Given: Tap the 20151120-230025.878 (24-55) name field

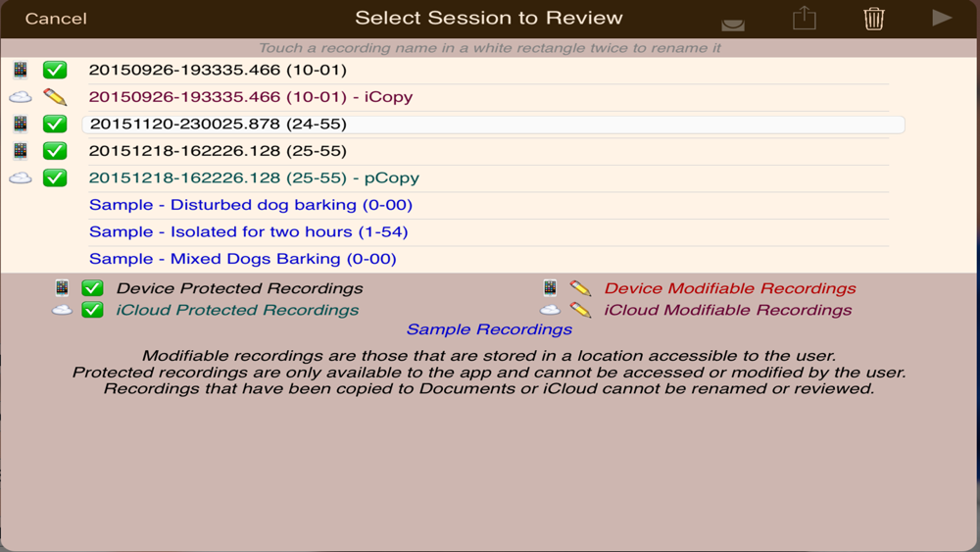Looking at the screenshot, I should tap(493, 124).
